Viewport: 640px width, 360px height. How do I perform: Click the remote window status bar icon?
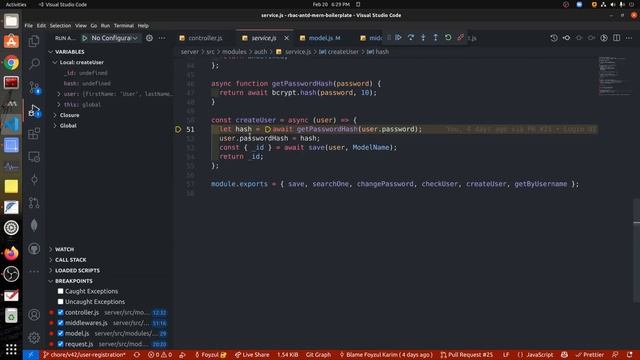click(31, 355)
